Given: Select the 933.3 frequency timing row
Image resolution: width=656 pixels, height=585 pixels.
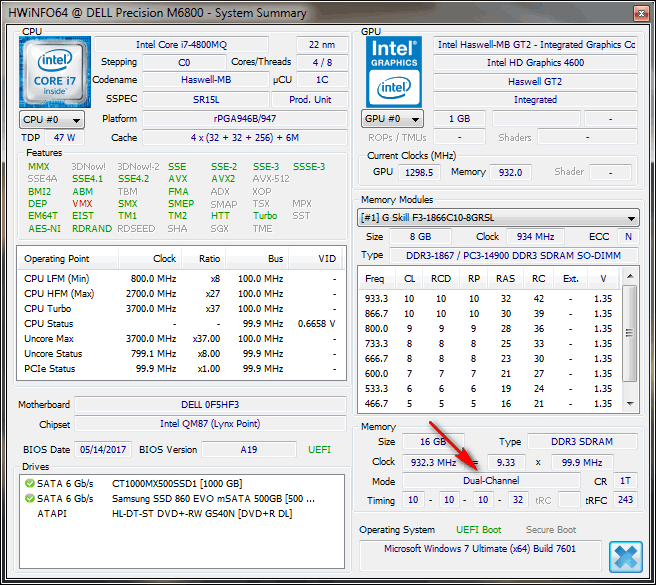Looking at the screenshot, I should tap(489, 299).
